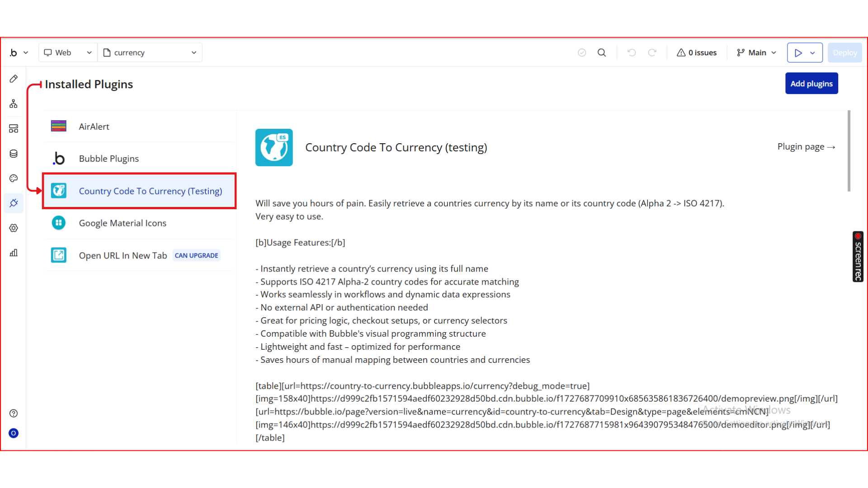
Task: Open the Design tab pencil icon
Action: click(14, 79)
